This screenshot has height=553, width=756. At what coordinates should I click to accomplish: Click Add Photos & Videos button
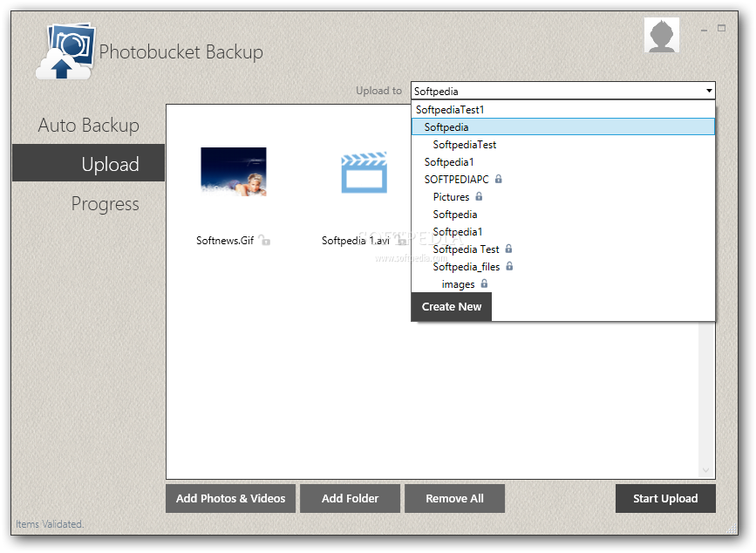click(x=230, y=499)
